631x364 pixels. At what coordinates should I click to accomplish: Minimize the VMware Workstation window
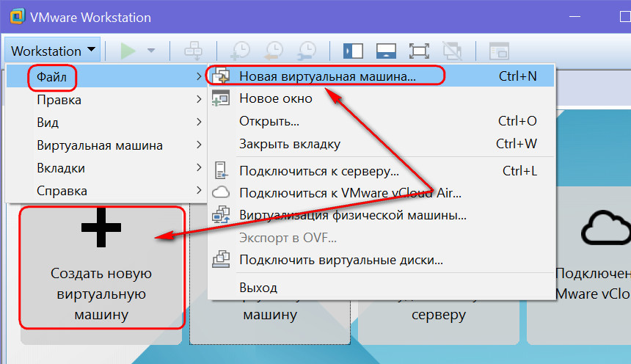[575, 16]
